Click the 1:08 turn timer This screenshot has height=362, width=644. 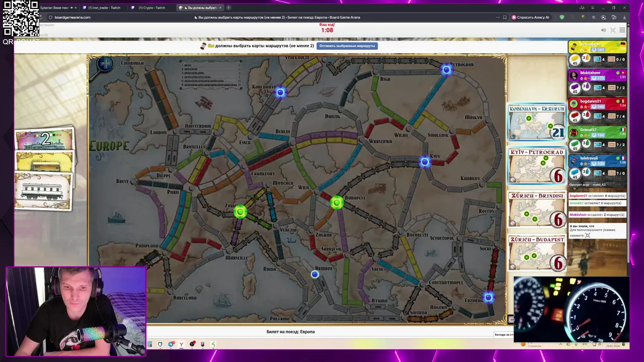point(327,30)
